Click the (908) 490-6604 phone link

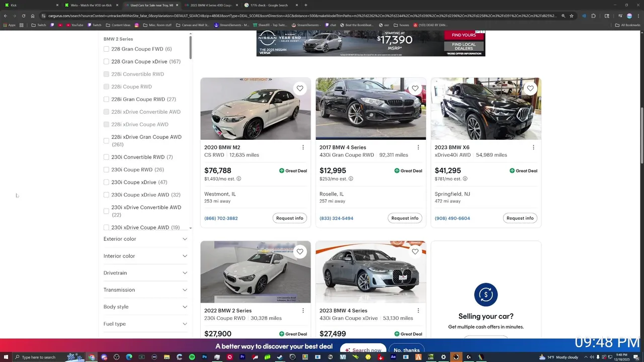point(452,218)
